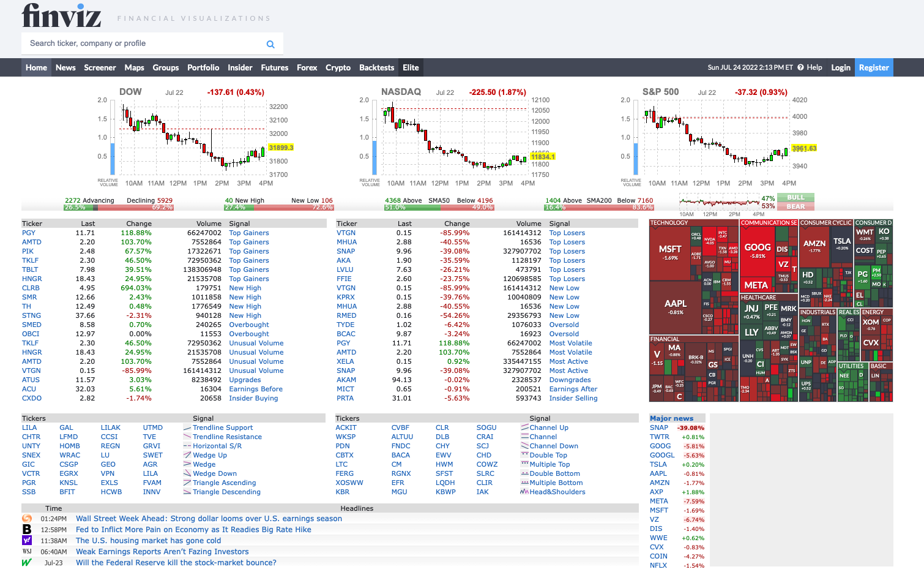
Task: Open Channel Down pattern icon
Action: click(x=524, y=446)
